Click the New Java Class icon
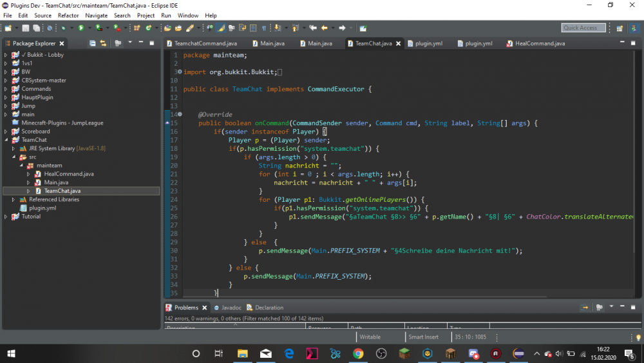 coord(148,28)
